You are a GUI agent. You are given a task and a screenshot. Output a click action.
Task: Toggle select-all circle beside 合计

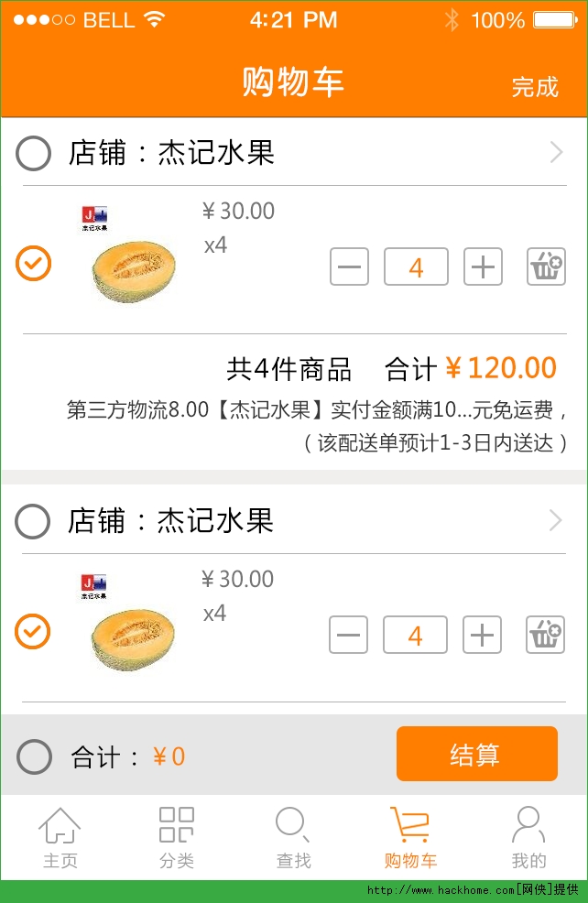(x=34, y=756)
